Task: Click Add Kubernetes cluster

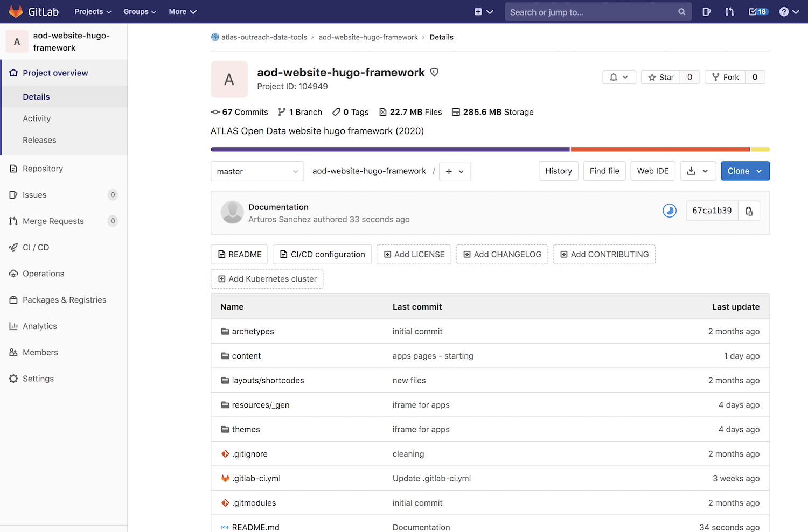Action: (x=267, y=279)
